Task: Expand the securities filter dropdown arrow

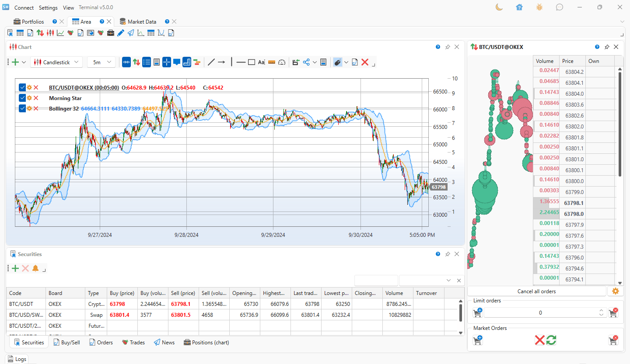Action: [x=448, y=280]
